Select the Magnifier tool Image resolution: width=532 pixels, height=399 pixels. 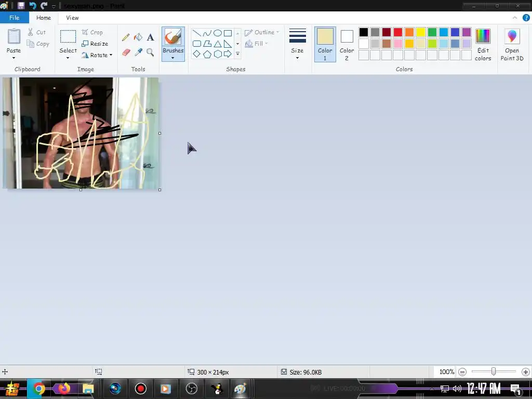(x=150, y=52)
